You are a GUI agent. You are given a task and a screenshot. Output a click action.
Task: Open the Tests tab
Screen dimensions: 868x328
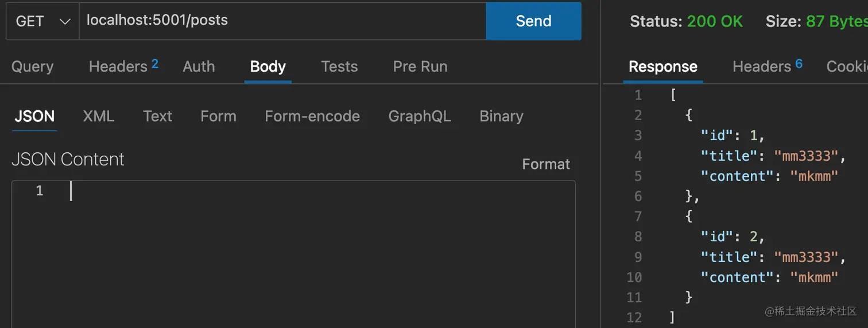[339, 67]
